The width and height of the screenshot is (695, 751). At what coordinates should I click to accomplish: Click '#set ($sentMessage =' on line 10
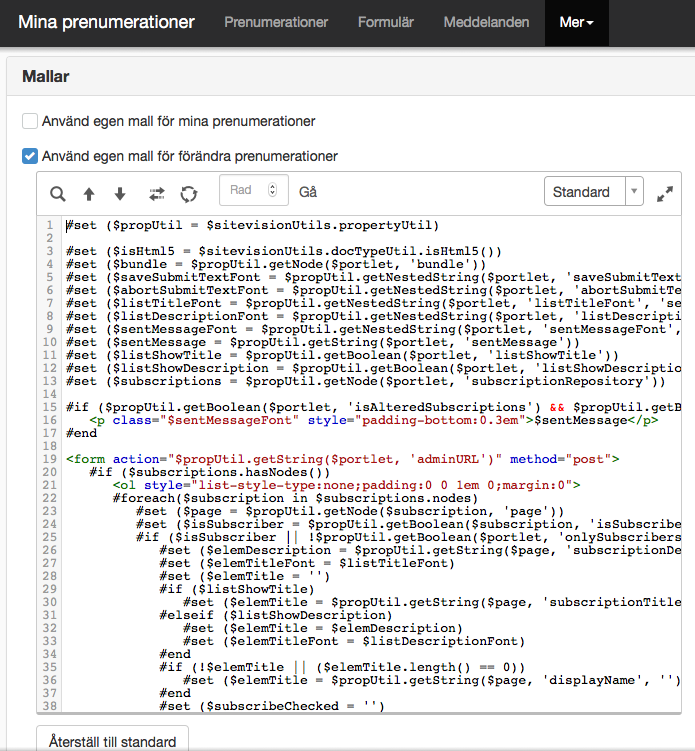pos(323,342)
